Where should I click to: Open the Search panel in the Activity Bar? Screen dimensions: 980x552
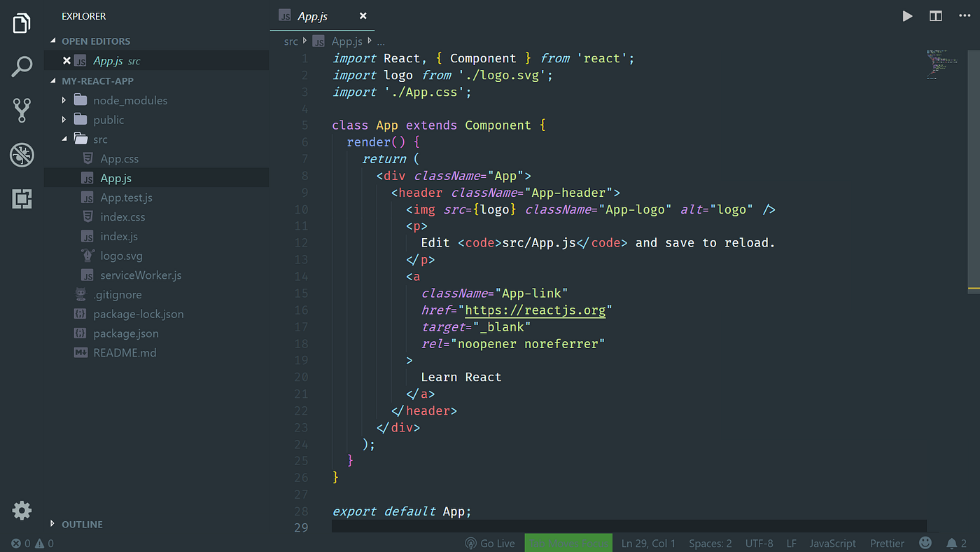coord(21,66)
